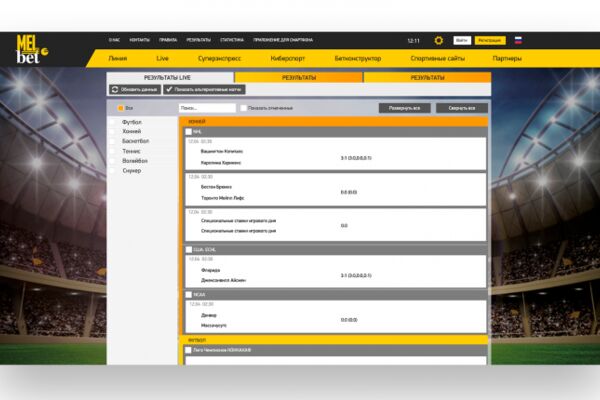600x400 pixels.
Task: Click the Флорида–Джексонвилл match score
Action: coord(356,275)
